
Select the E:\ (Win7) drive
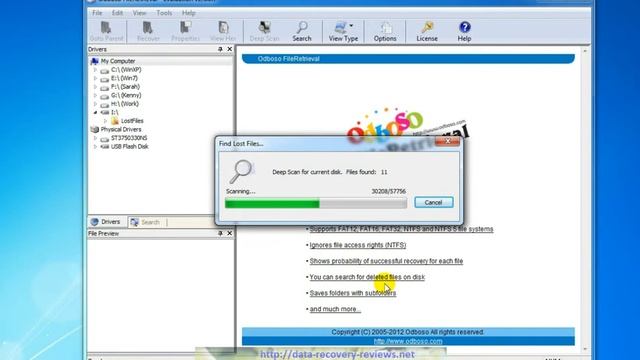[124, 78]
